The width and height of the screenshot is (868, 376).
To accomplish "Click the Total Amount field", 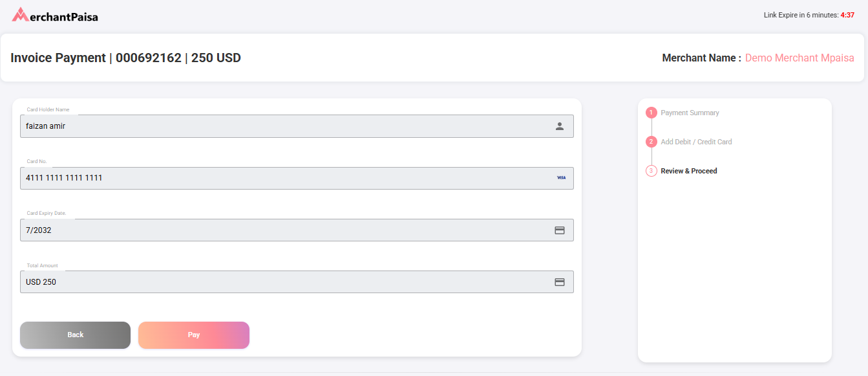I will click(284, 282).
